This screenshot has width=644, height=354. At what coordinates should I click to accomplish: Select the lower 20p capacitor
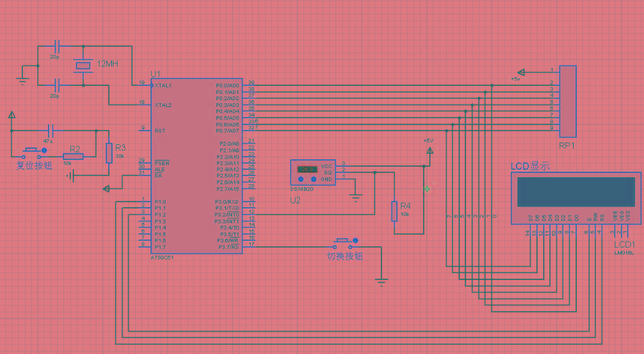[x=57, y=85]
